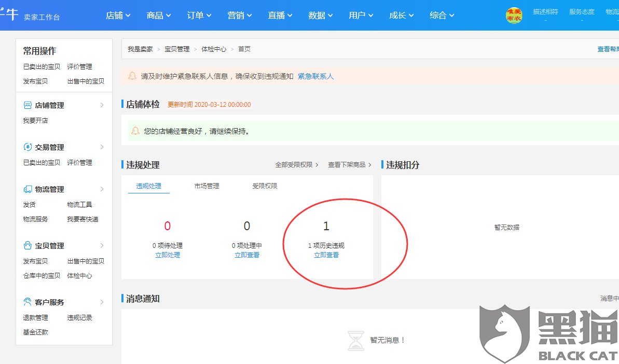Open the 紧急联系人 link

pyautogui.click(x=315, y=76)
